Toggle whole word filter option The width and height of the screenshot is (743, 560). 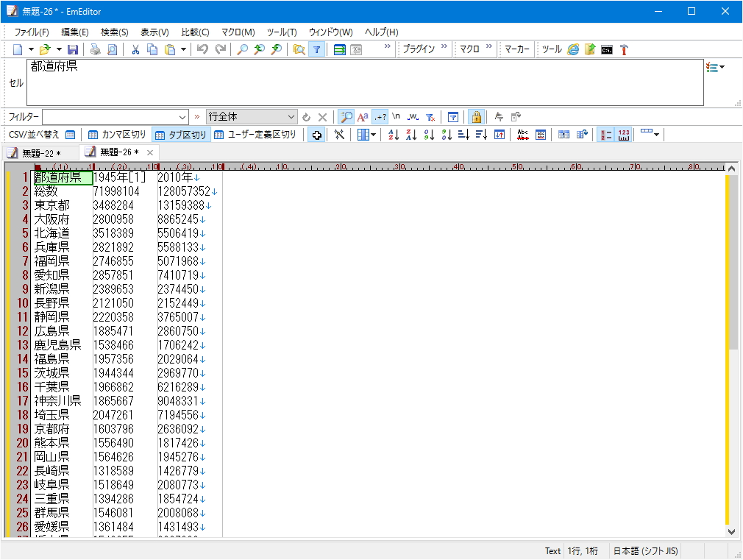pyautogui.click(x=413, y=117)
